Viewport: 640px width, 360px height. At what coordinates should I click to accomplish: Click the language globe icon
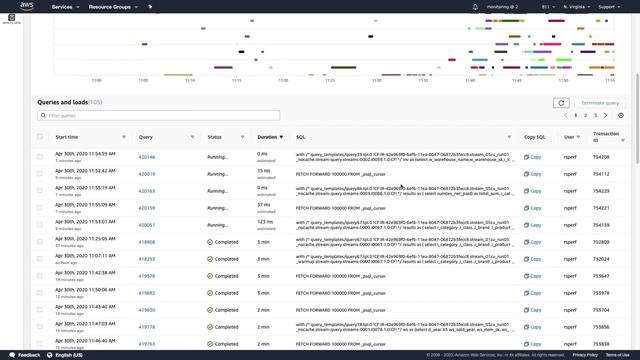(49, 355)
